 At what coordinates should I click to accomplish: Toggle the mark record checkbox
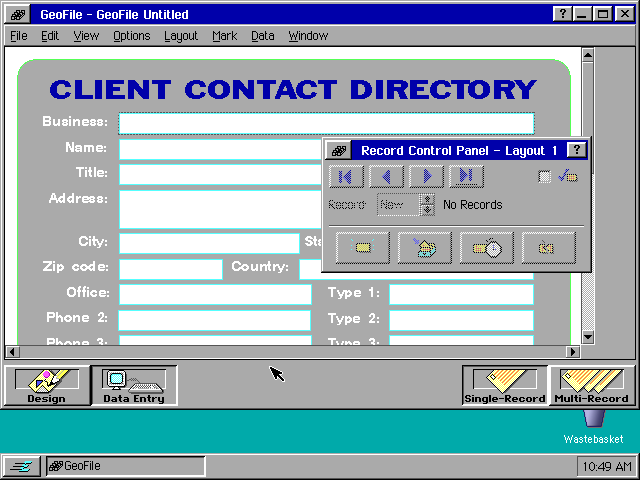tap(544, 177)
